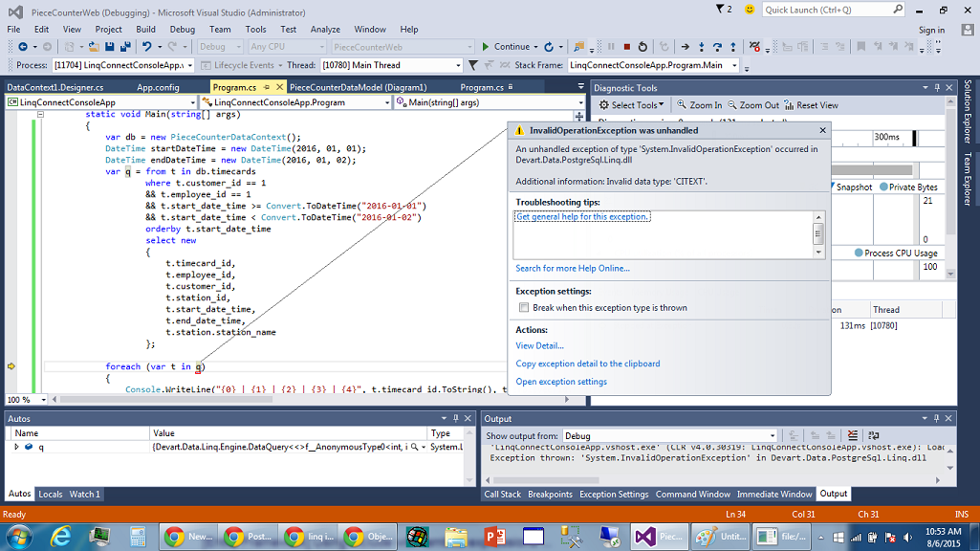Open notifications flag showing 2
Image resolution: width=980 pixels, height=551 pixels.
tap(724, 10)
